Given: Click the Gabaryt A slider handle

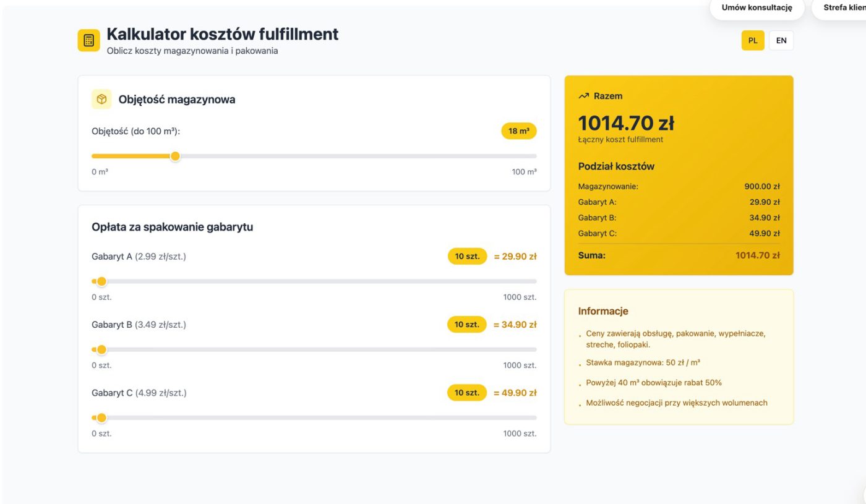Looking at the screenshot, I should [101, 281].
